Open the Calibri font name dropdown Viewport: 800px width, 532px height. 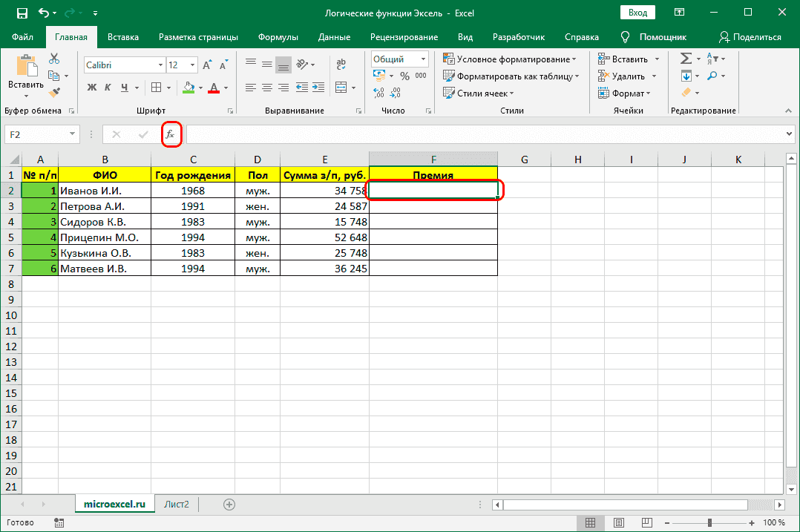(160, 65)
